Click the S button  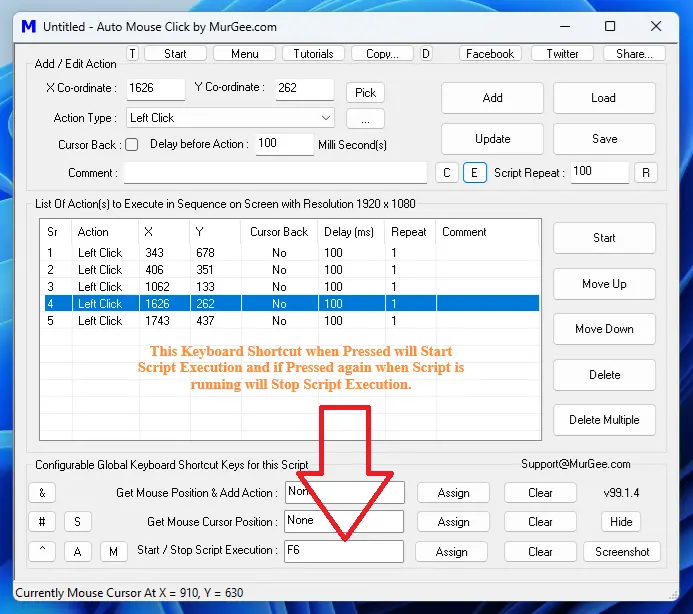[78, 522]
